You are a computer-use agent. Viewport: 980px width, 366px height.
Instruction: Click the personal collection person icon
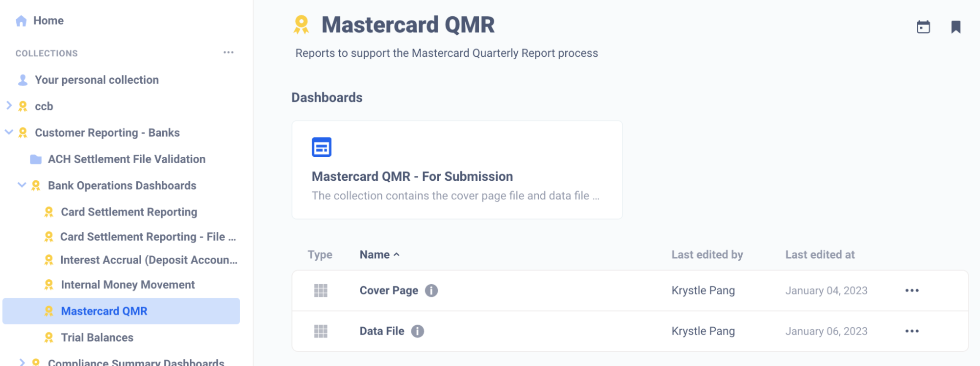(x=23, y=80)
